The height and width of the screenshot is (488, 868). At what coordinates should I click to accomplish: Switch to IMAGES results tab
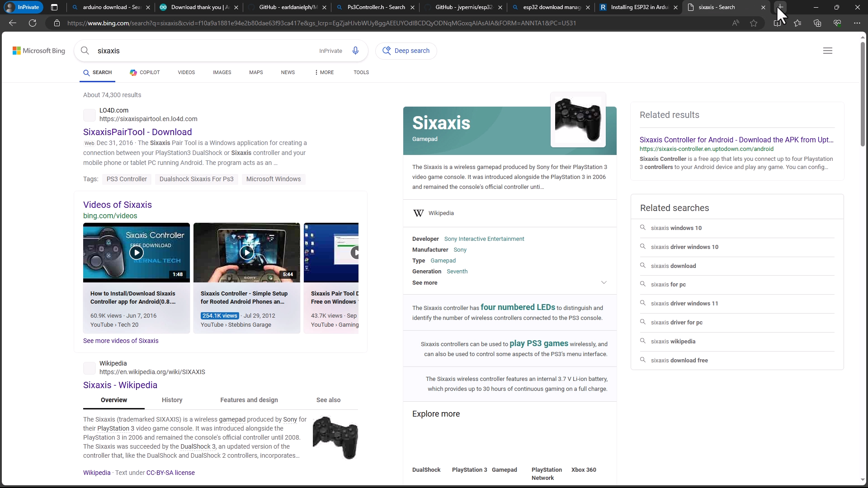coord(222,72)
